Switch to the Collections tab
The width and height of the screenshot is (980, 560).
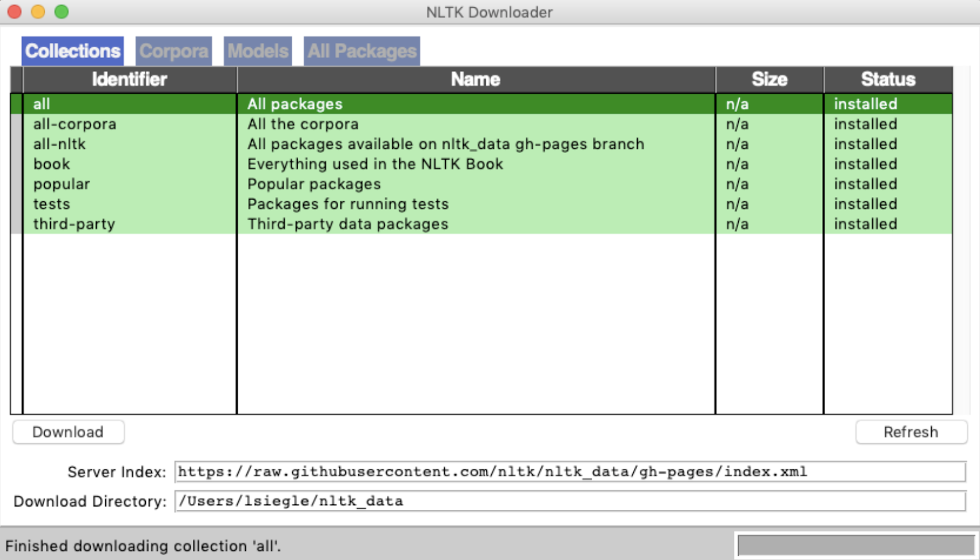point(72,51)
